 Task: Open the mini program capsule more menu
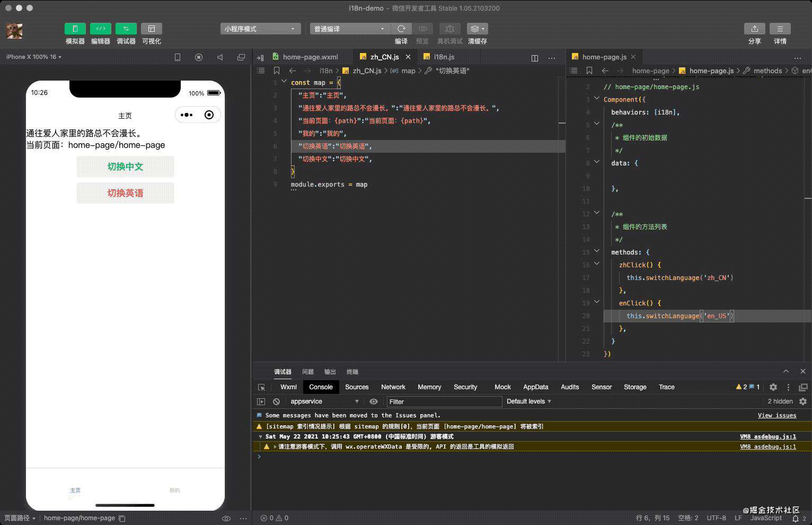(x=187, y=115)
